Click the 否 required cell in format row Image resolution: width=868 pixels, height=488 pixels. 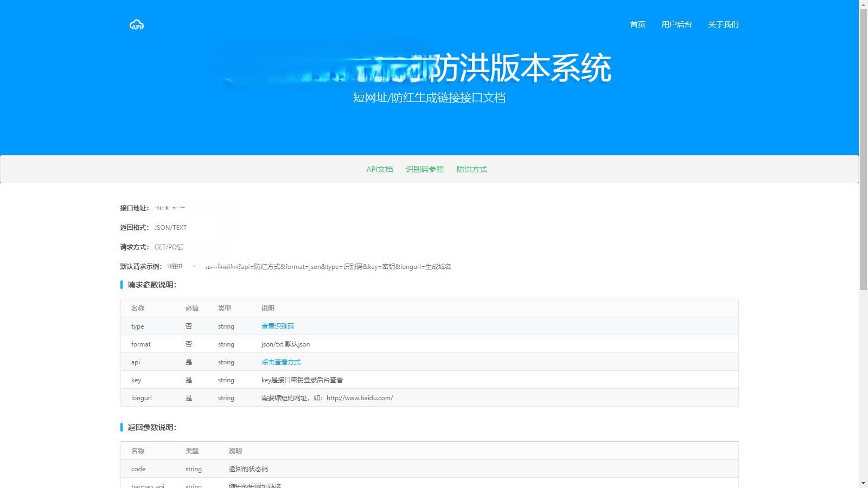point(189,344)
